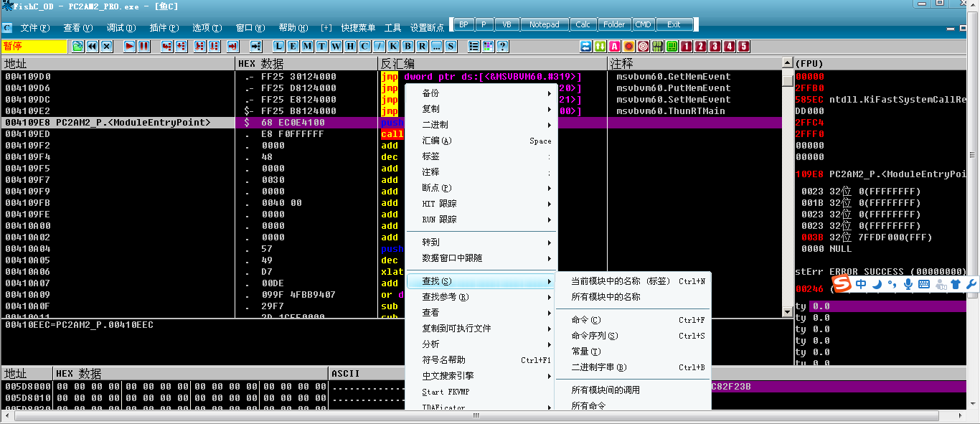The height and width of the screenshot is (424, 980).
Task: Click the Sogou input method S icon
Action: (x=842, y=284)
